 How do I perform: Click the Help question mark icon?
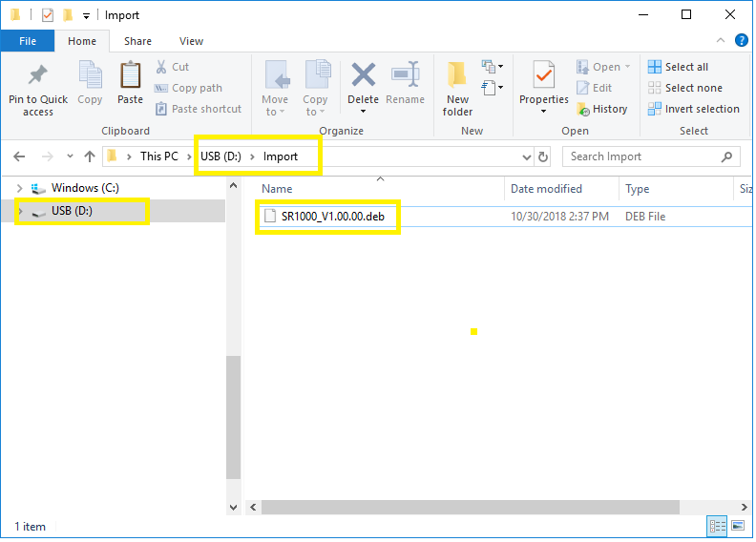(742, 41)
